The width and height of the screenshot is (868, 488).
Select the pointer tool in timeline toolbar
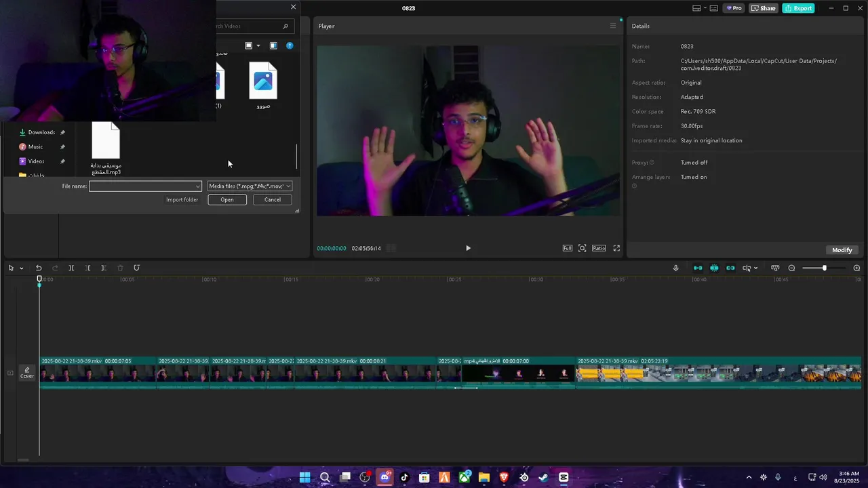click(x=11, y=268)
